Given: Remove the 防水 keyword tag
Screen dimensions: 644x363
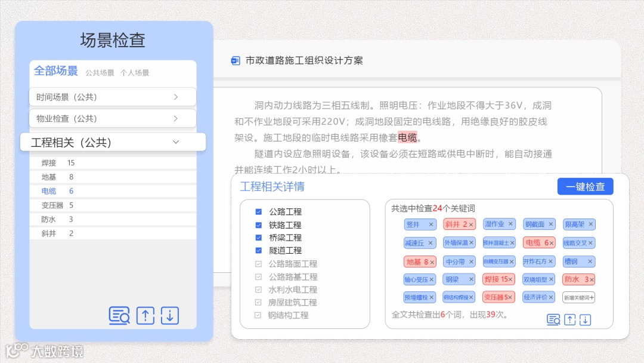Looking at the screenshot, I should [592, 279].
